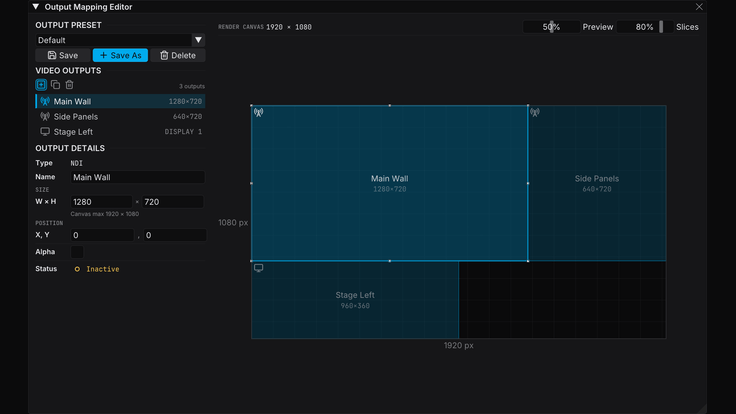Select Stage Left in outputs list

click(x=120, y=132)
